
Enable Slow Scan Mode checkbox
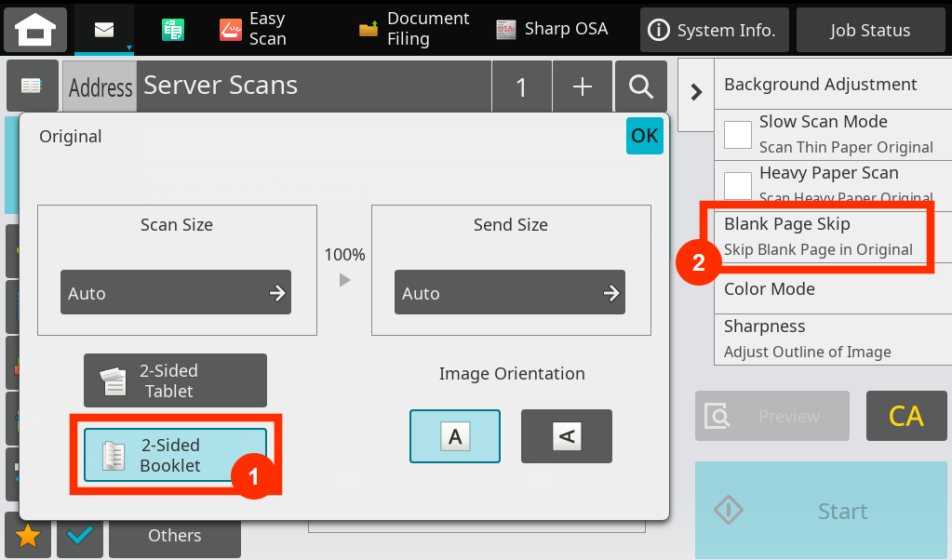(x=738, y=135)
